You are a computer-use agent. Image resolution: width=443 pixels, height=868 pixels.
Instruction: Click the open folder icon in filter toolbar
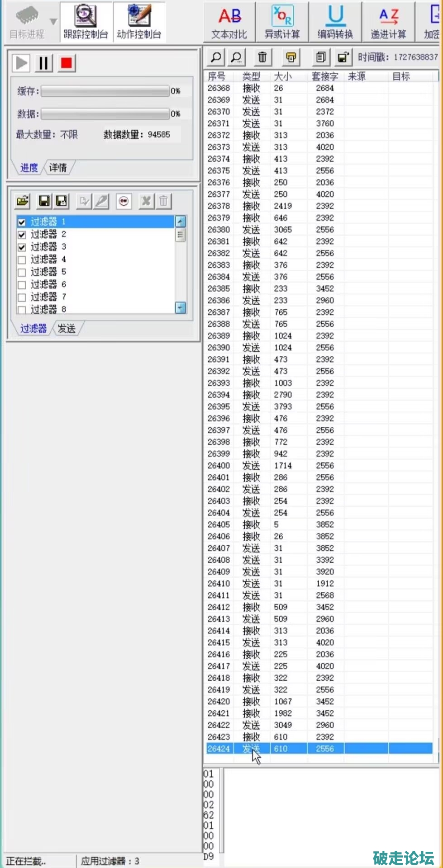[x=23, y=201]
